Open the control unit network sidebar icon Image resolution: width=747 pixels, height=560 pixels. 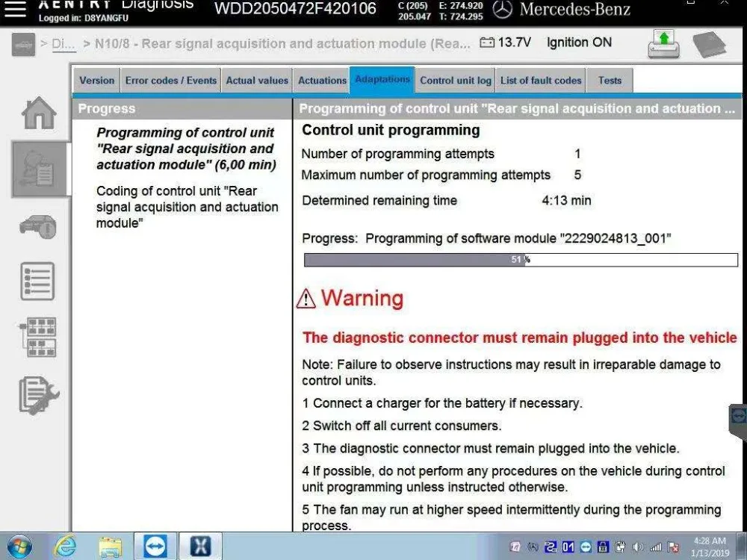coord(38,337)
